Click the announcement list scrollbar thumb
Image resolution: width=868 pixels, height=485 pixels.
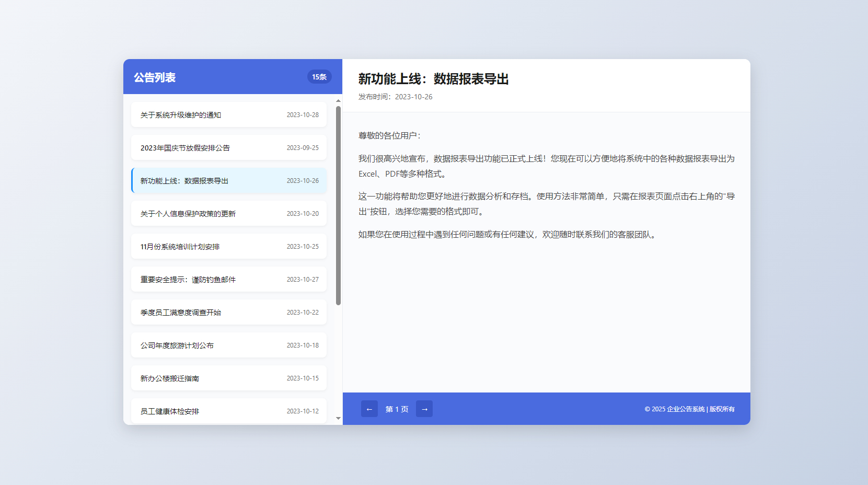pyautogui.click(x=338, y=205)
